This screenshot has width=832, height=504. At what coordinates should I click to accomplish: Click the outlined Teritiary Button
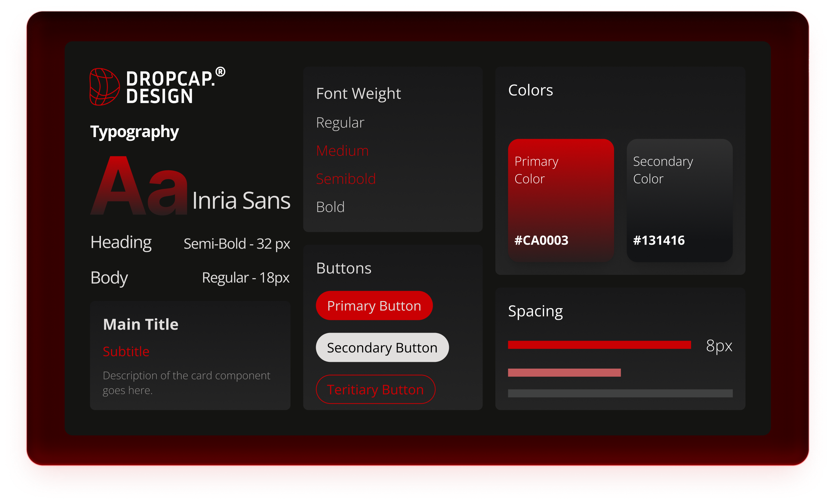pos(375,389)
